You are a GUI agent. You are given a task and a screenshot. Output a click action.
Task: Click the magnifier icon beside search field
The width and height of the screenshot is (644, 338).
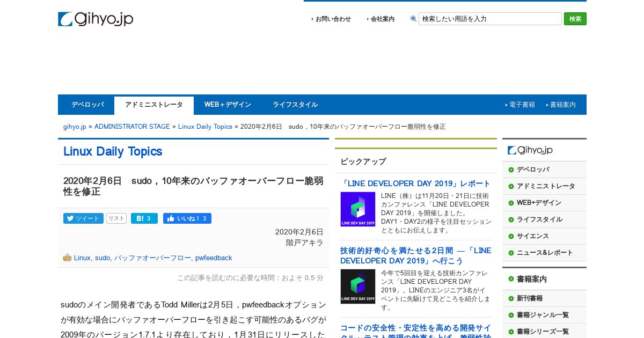(414, 19)
